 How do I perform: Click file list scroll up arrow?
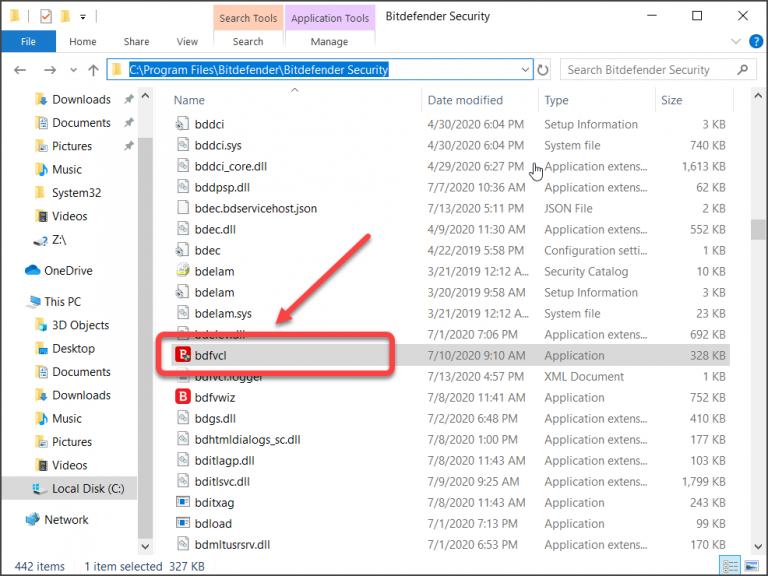[x=758, y=96]
